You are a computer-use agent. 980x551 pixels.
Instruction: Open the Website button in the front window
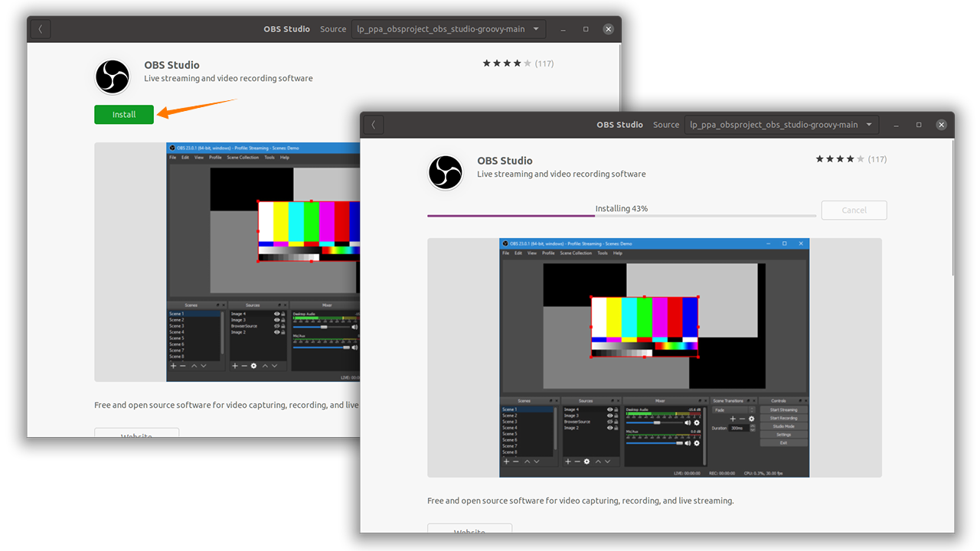pos(469,529)
